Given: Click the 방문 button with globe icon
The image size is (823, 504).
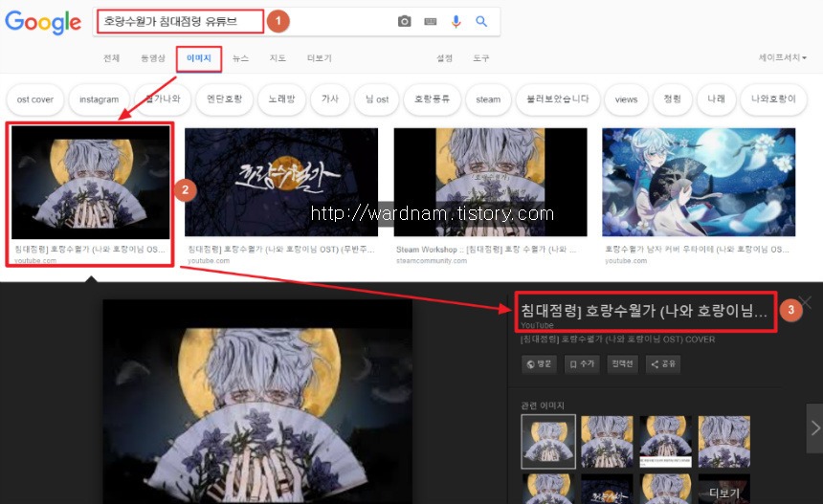Looking at the screenshot, I should (x=539, y=364).
